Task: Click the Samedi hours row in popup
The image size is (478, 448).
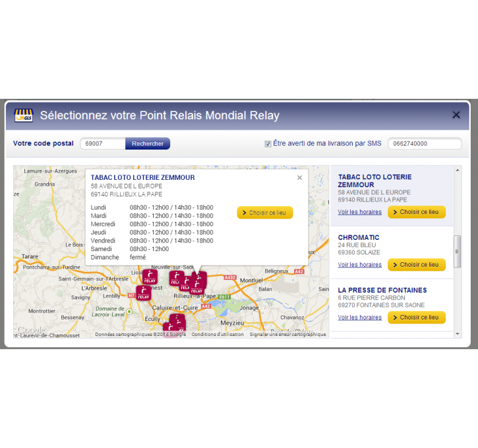Action: point(130,249)
